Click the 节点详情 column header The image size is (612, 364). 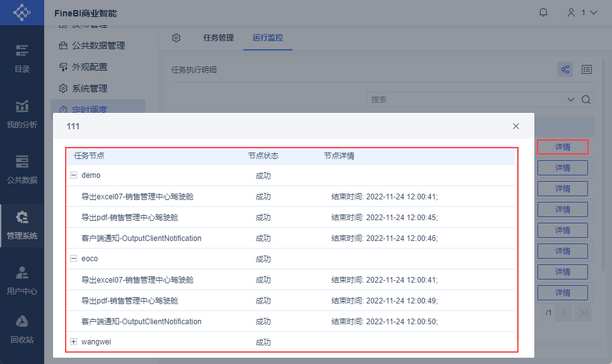(x=339, y=156)
